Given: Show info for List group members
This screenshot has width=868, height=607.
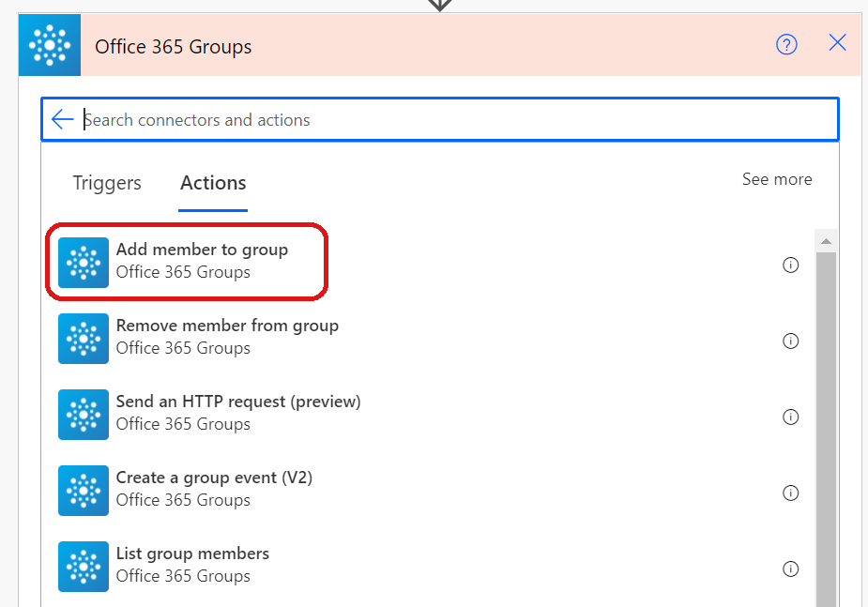Looking at the screenshot, I should coord(790,569).
